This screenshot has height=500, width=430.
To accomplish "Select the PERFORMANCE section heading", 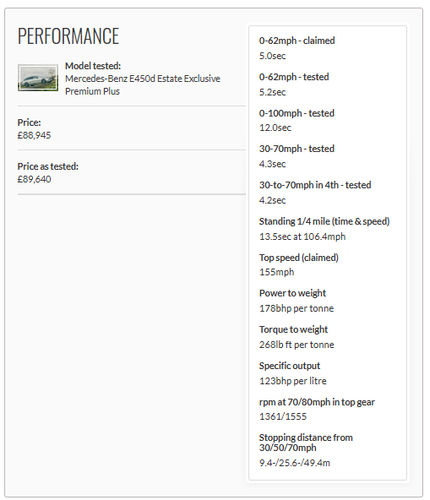I will pos(68,36).
